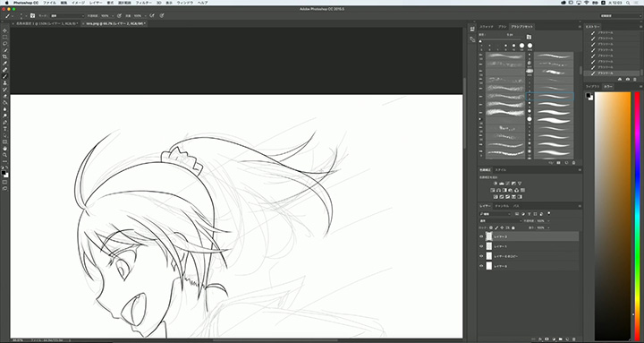Open the History panel options menu
The width and height of the screenshot is (644, 343).
640,27
